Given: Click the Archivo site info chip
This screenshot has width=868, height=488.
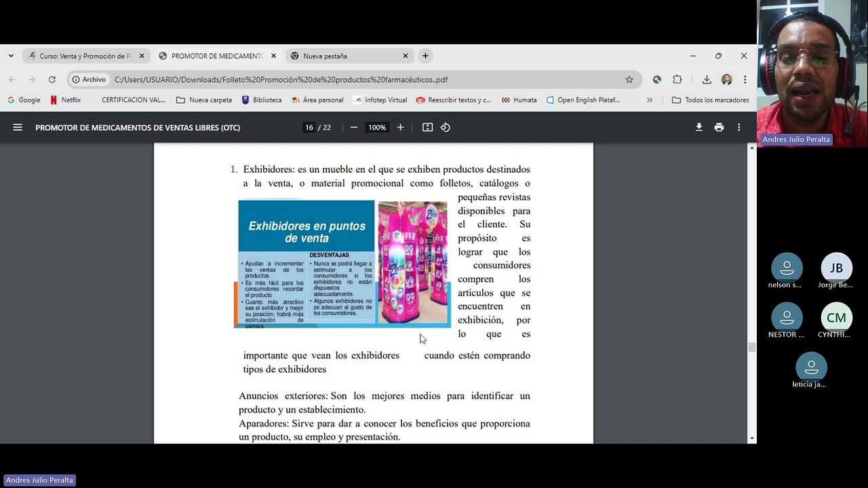Looking at the screenshot, I should 90,79.
